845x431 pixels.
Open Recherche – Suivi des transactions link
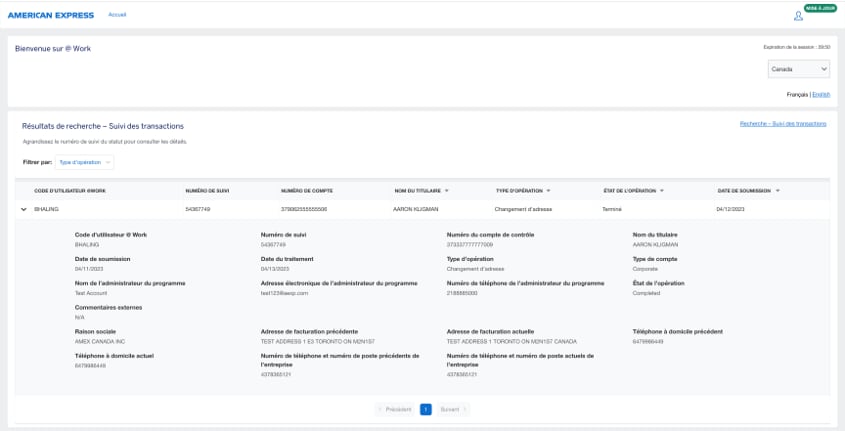click(x=783, y=123)
